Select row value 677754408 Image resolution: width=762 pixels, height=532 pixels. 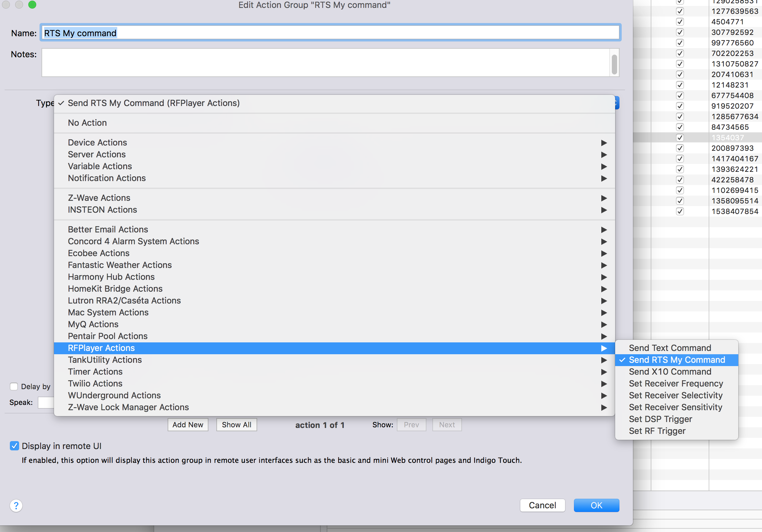(732, 95)
